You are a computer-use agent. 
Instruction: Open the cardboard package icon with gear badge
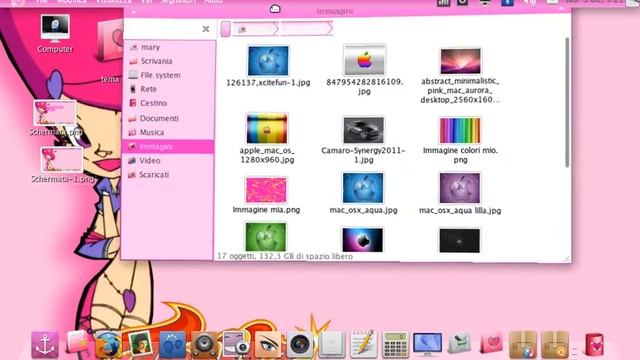(x=555, y=345)
